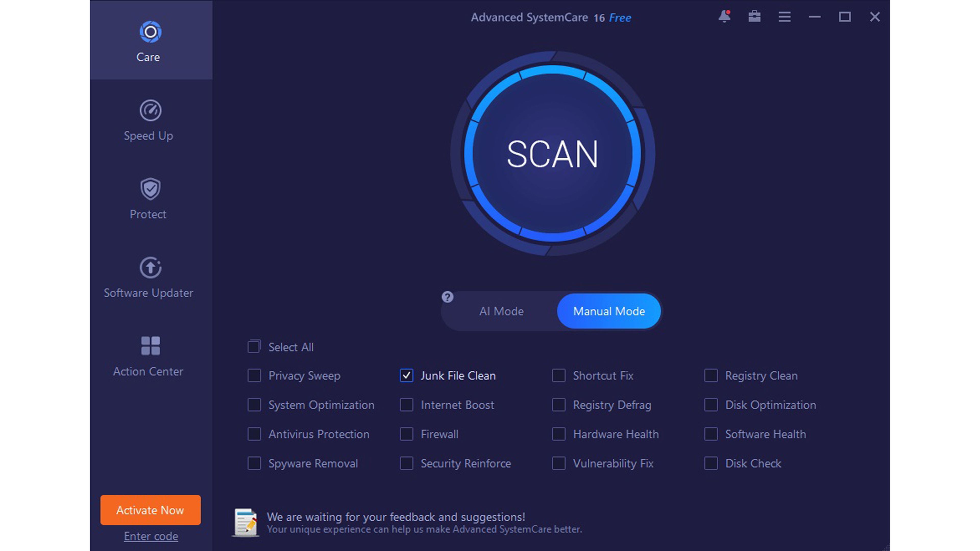Enable Disk Optimization checkbox

point(711,405)
